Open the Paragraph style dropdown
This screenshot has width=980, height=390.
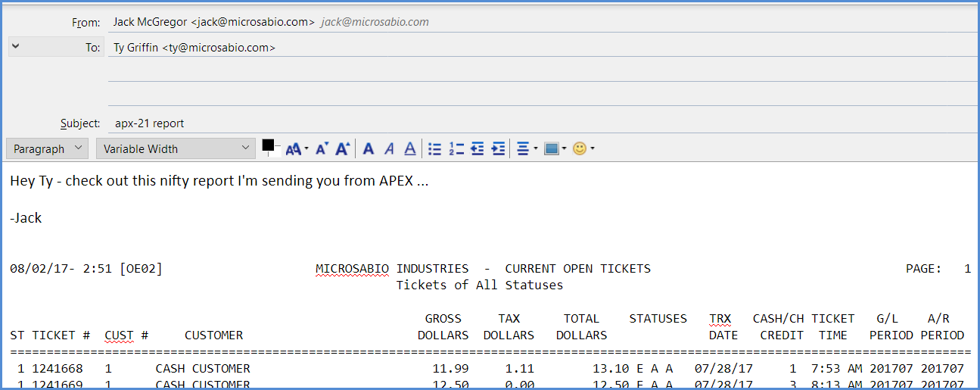48,149
